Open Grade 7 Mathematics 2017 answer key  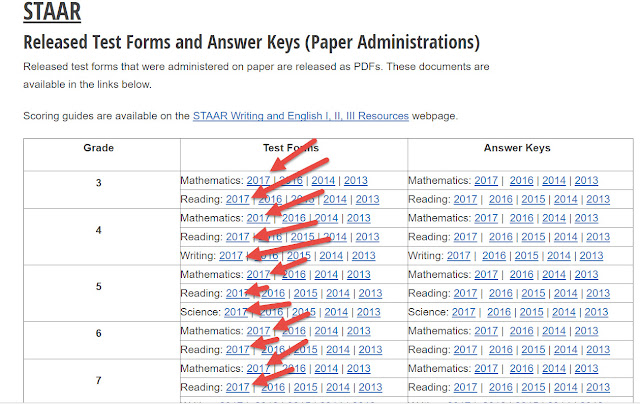pos(486,368)
